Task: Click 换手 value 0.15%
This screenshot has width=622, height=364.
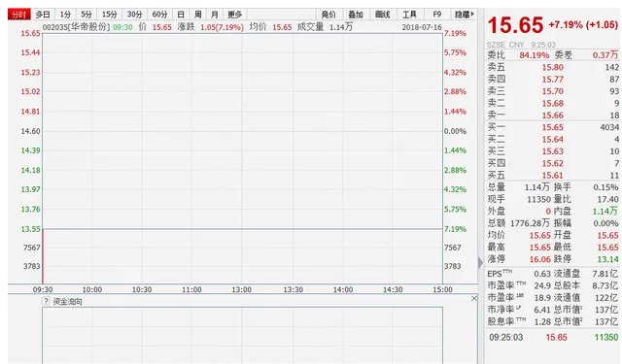Action: (x=605, y=187)
